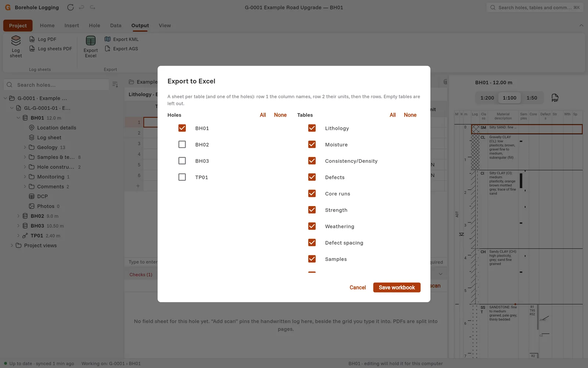Check the BH03 hole checkbox

click(x=182, y=161)
